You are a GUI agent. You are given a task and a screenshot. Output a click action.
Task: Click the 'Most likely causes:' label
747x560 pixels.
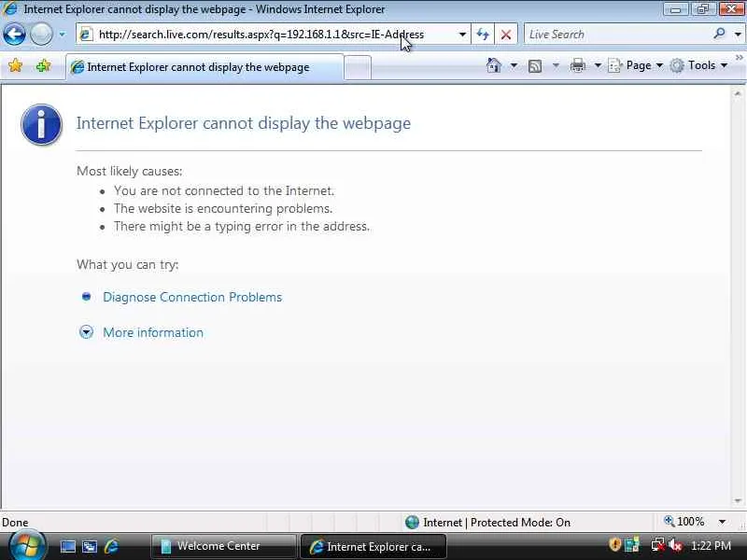130,171
